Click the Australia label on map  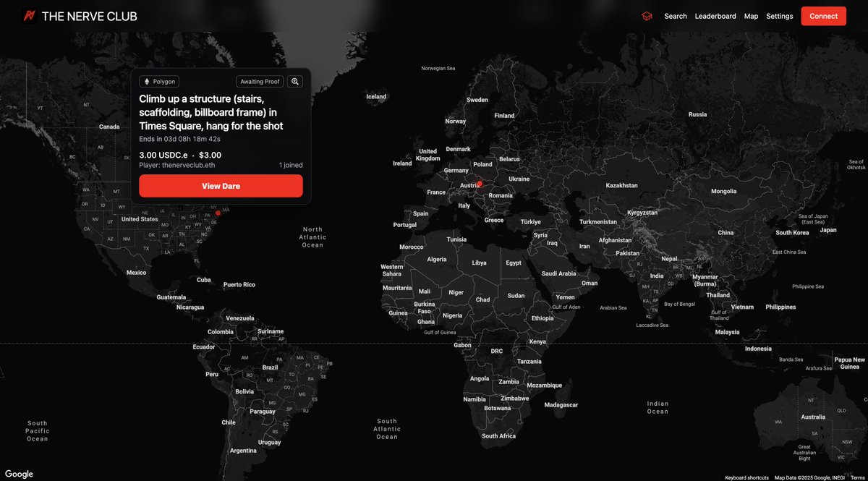[813, 417]
